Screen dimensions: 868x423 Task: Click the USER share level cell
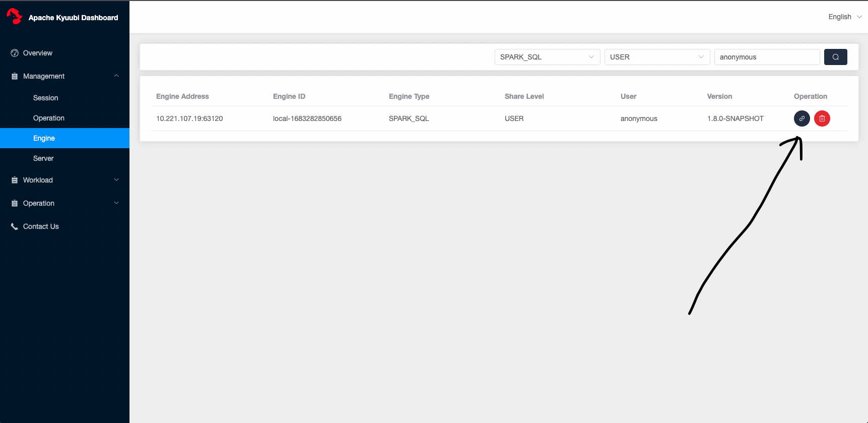pos(514,118)
